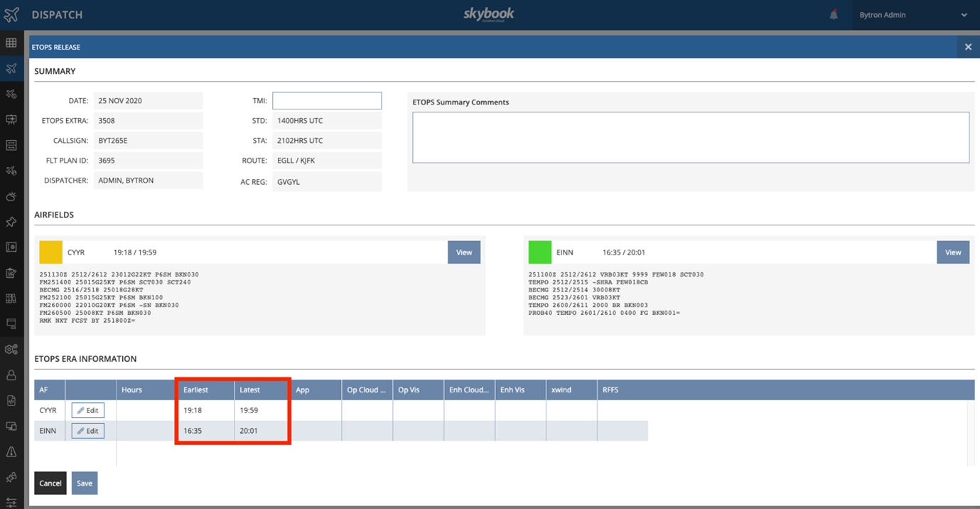This screenshot has width=980, height=509.
Task: Click the Latest column header
Action: (262, 390)
